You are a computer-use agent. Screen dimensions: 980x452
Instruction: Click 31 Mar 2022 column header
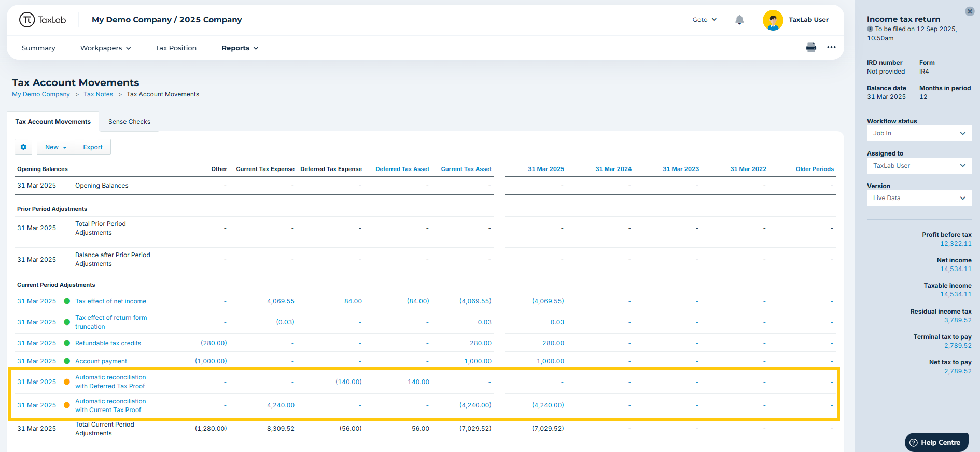click(748, 169)
